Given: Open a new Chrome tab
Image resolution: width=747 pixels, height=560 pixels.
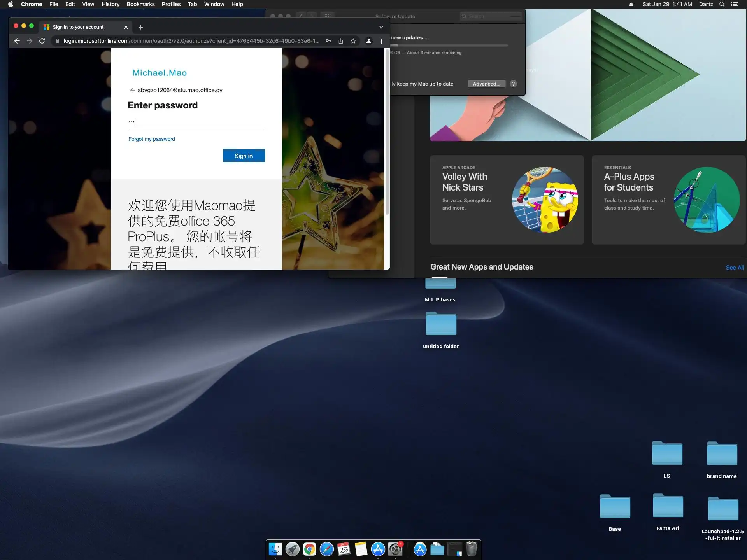Looking at the screenshot, I should 141,27.
